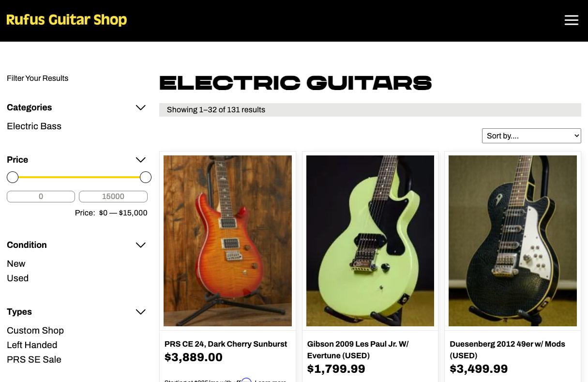The image size is (588, 382).
Task: Toggle the Used condition filter
Action: [x=17, y=278]
